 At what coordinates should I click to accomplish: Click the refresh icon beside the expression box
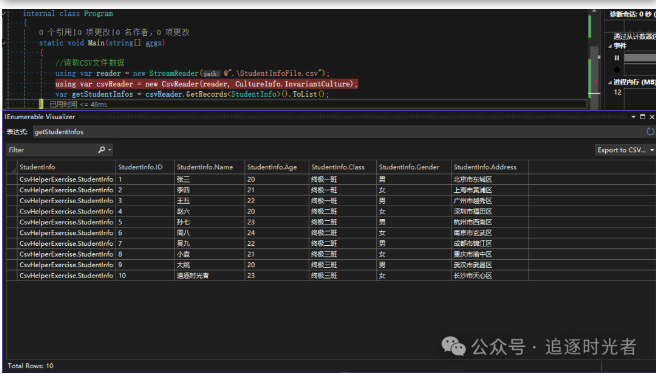coord(650,132)
